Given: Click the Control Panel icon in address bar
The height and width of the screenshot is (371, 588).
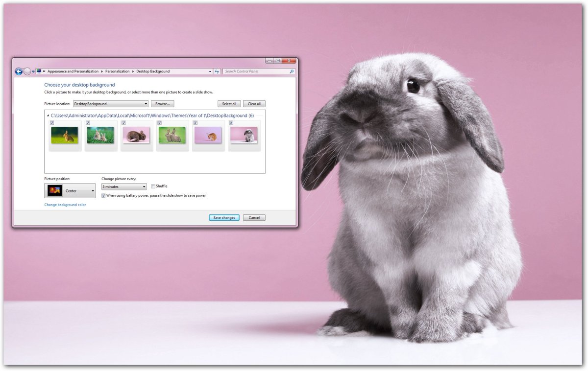Looking at the screenshot, I should click(39, 71).
